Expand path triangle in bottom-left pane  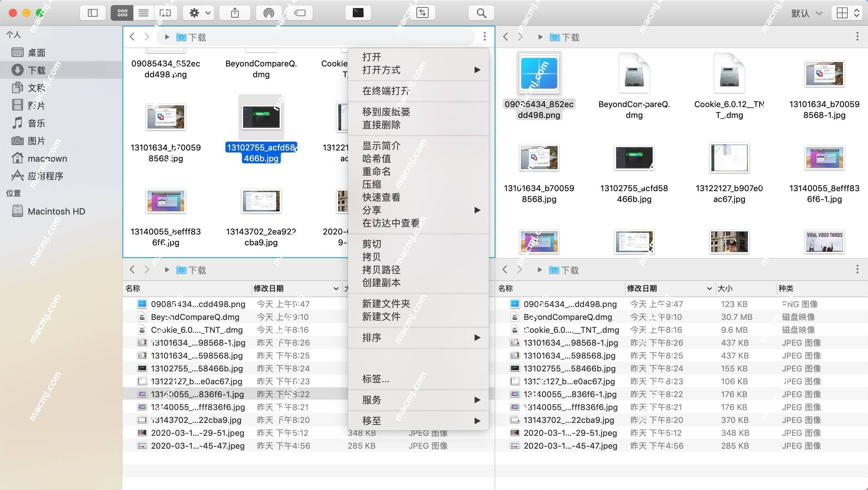tap(167, 270)
